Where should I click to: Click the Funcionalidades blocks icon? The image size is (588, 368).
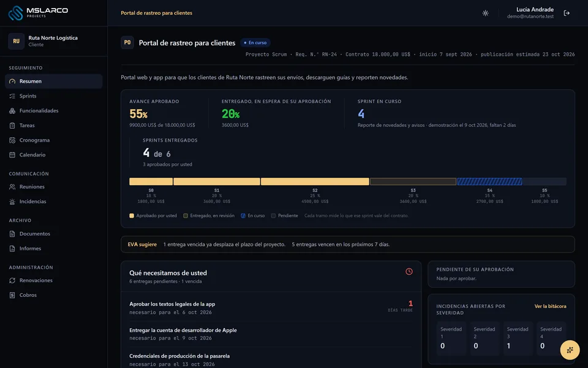[12, 111]
